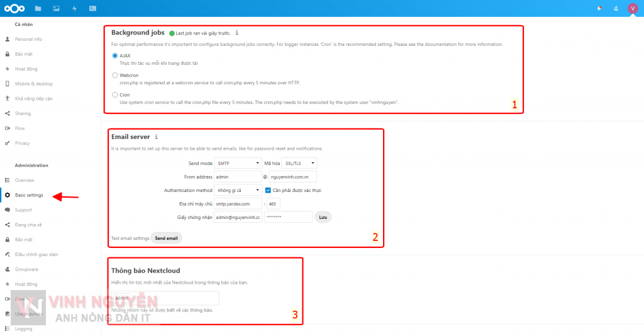Open the Photos gallery icon
Viewport: 644px width, 336px height.
[57, 8]
